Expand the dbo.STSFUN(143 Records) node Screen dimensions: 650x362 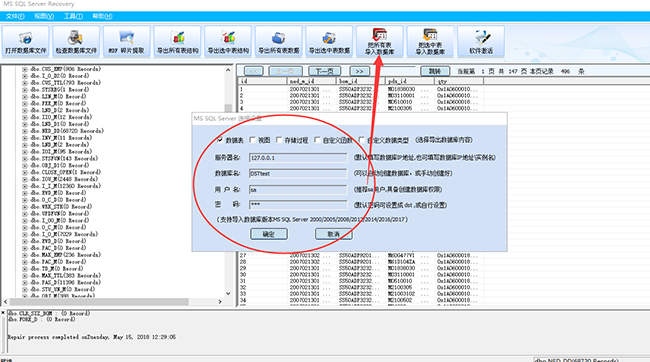25,158
